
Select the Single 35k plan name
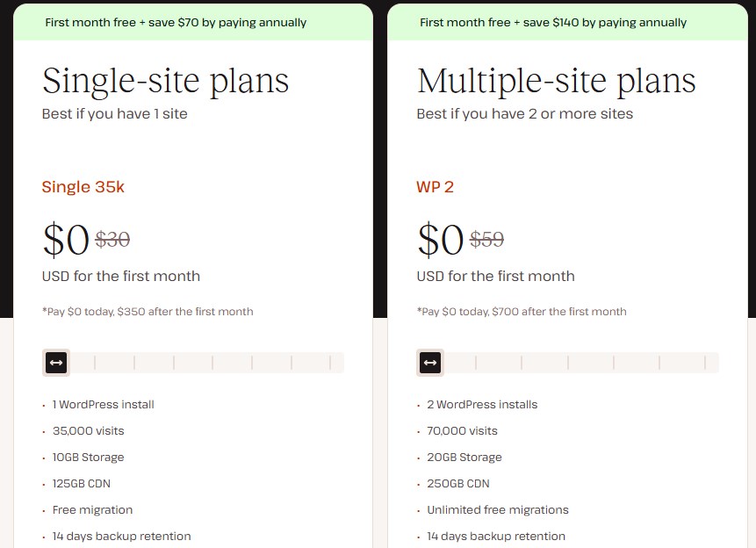[x=83, y=187]
